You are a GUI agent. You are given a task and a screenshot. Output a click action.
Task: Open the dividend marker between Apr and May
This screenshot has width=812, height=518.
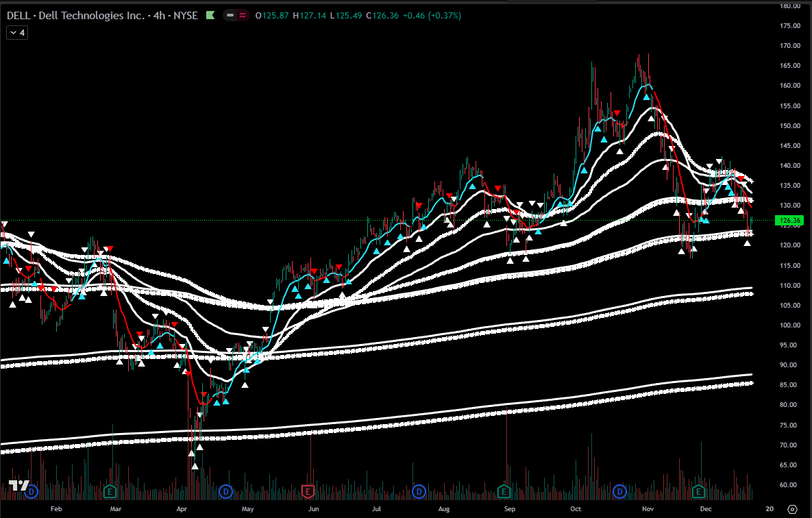(x=225, y=491)
